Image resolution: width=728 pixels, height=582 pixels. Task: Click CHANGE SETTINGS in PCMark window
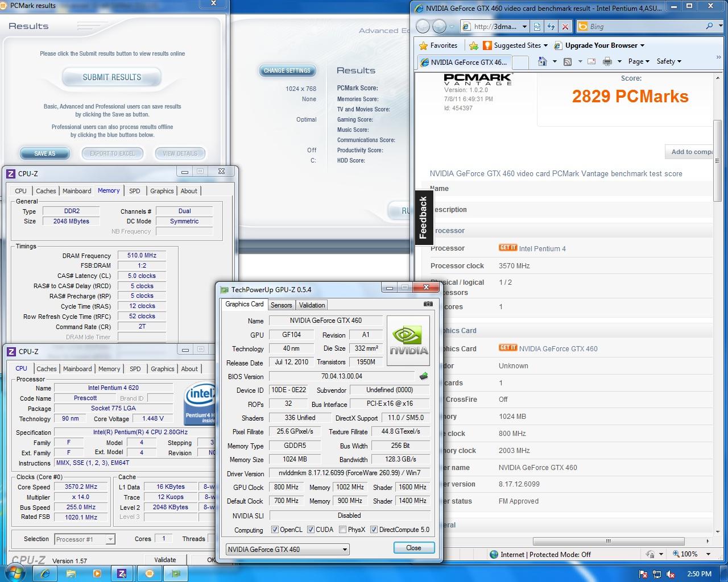point(287,71)
